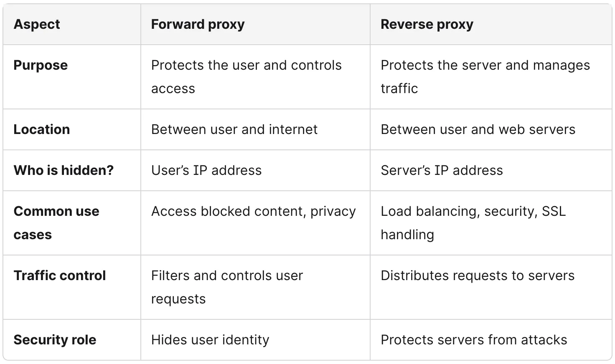
Task: Click 'Protects the user and controls access' cell
Action: [x=246, y=77]
